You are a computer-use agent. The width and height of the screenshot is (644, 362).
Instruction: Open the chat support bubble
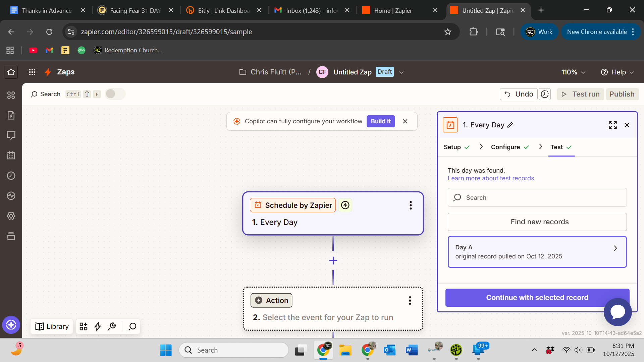(618, 312)
